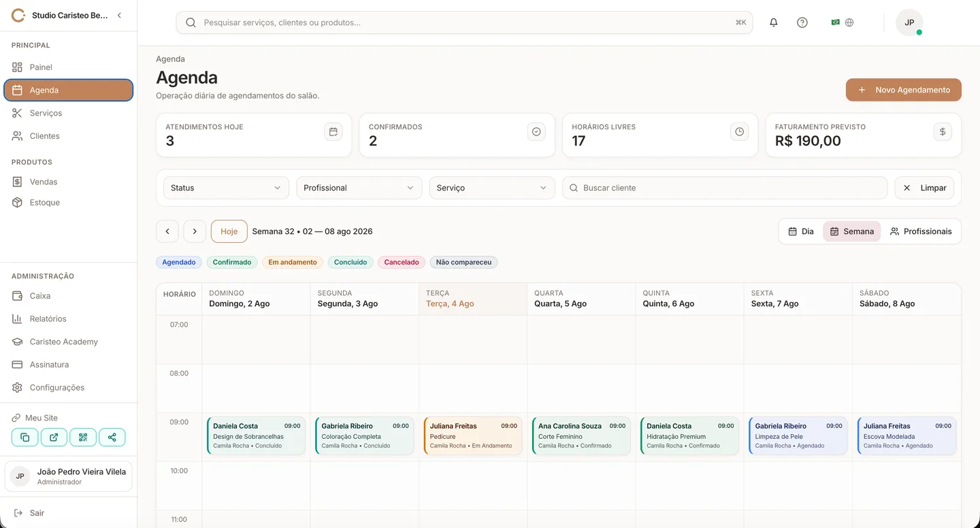Click the Concluído legend chip
This screenshot has height=528, width=980.
[350, 262]
